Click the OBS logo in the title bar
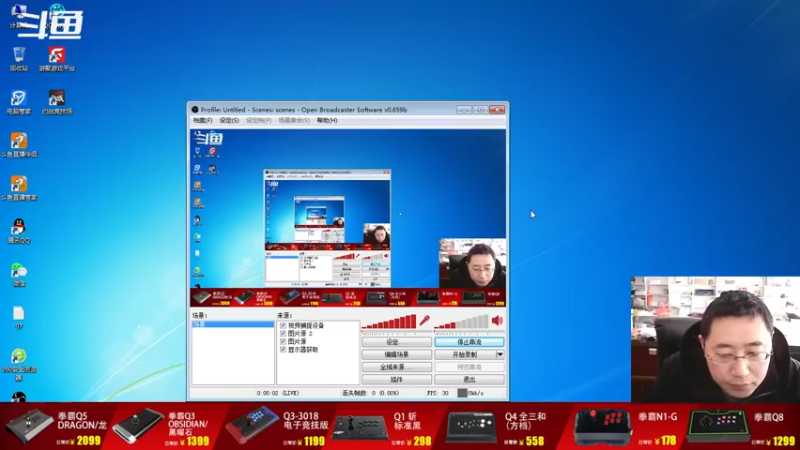Screen dimensions: 800x450 point(195,110)
